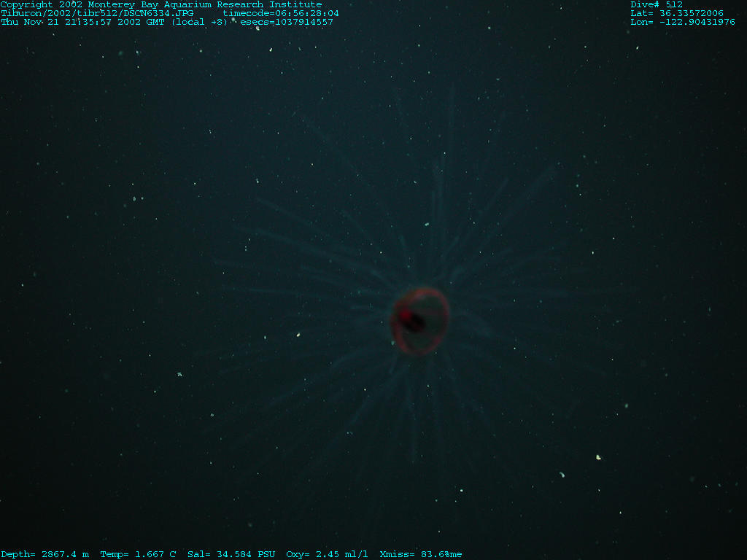Select the Temp= 1.667 C reading
The height and width of the screenshot is (560, 747).
click(138, 554)
